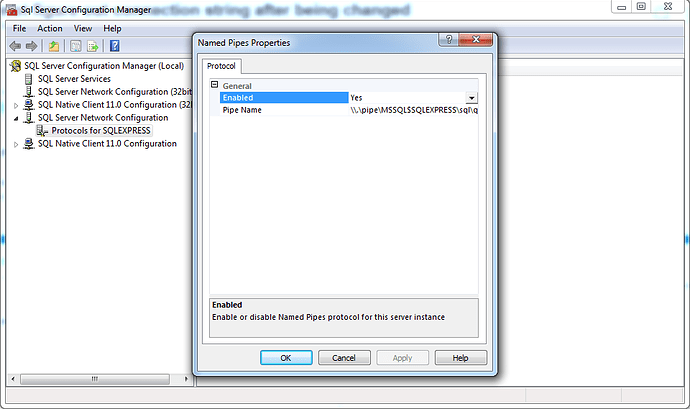Confirm with the OK button

286,358
